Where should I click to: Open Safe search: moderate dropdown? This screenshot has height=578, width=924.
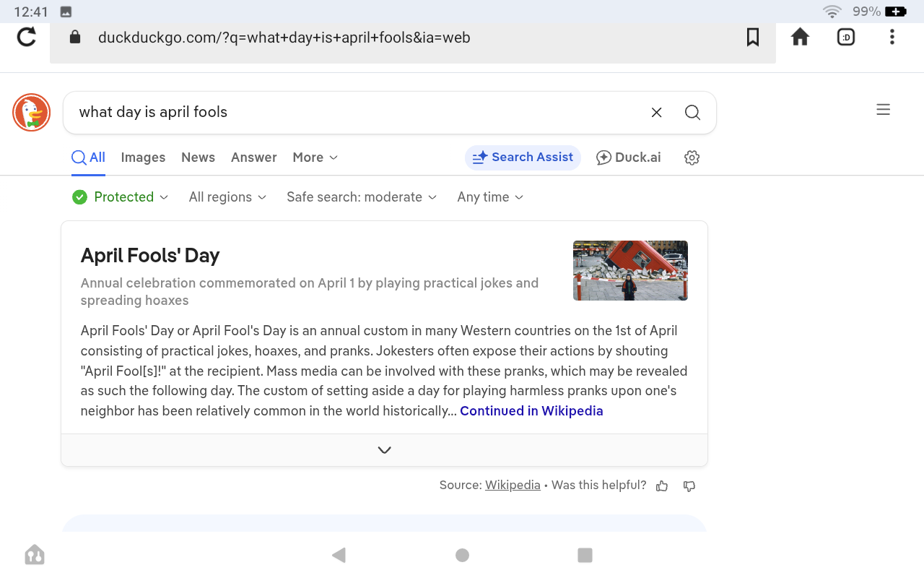point(362,197)
